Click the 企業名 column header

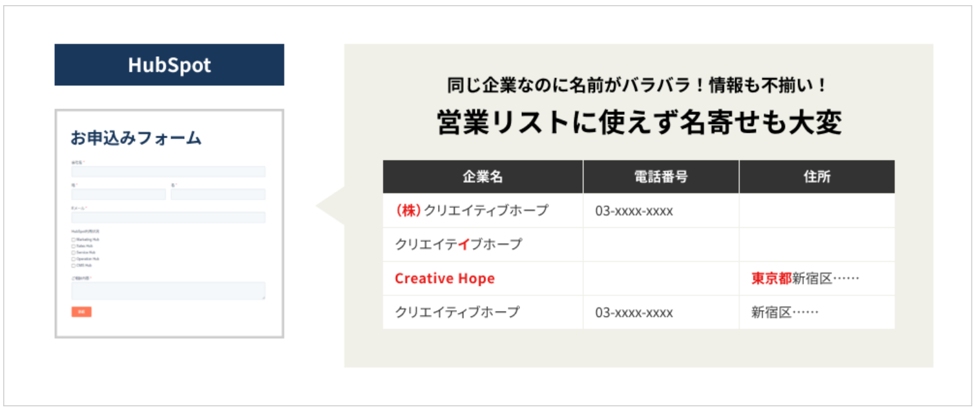(483, 177)
